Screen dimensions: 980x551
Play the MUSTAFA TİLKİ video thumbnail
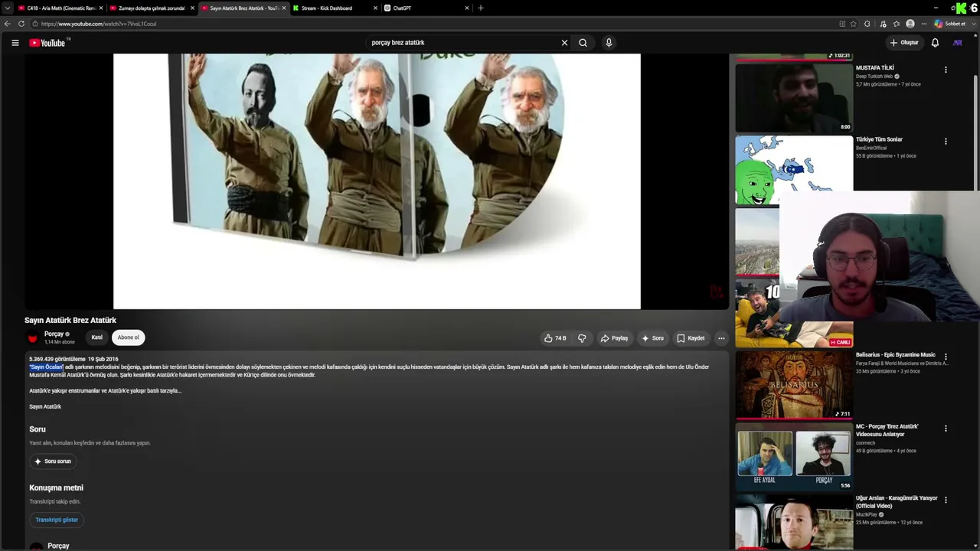794,97
